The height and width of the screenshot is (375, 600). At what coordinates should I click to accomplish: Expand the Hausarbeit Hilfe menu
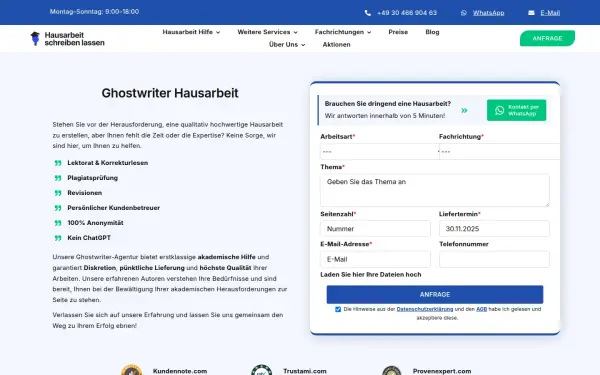click(x=191, y=32)
